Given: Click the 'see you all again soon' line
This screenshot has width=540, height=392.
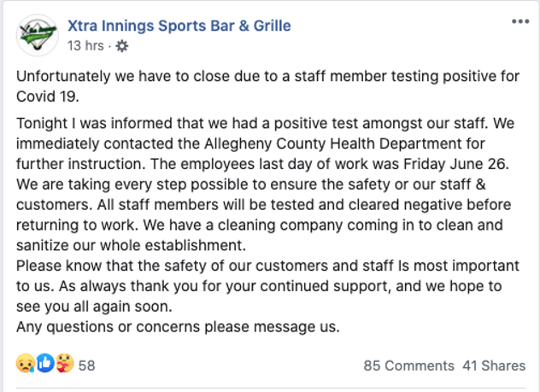Looking at the screenshot, I should (x=94, y=307).
